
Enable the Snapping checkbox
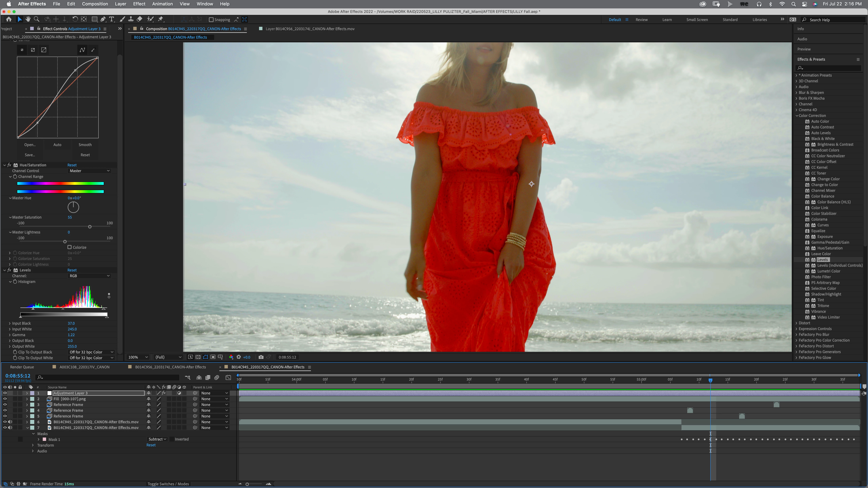211,19
